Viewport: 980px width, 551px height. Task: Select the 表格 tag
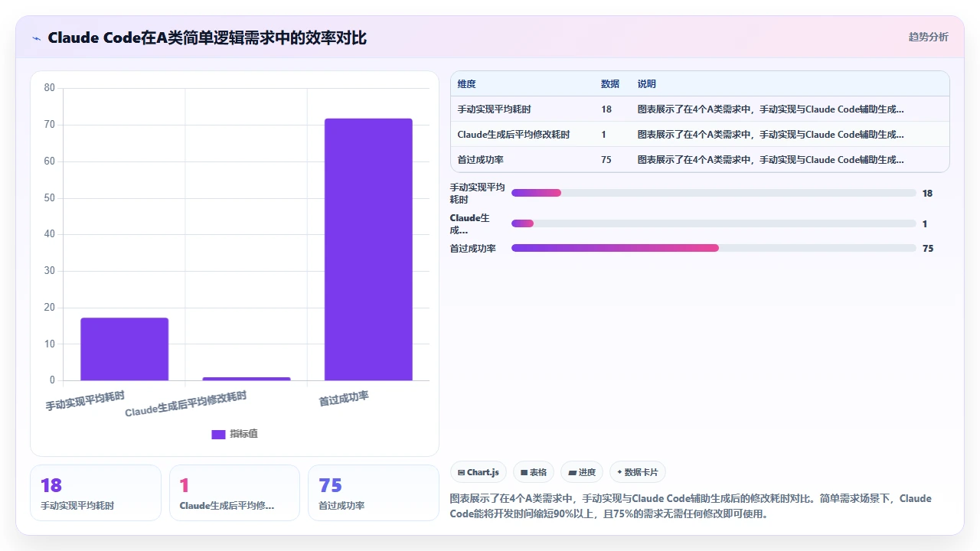point(534,472)
